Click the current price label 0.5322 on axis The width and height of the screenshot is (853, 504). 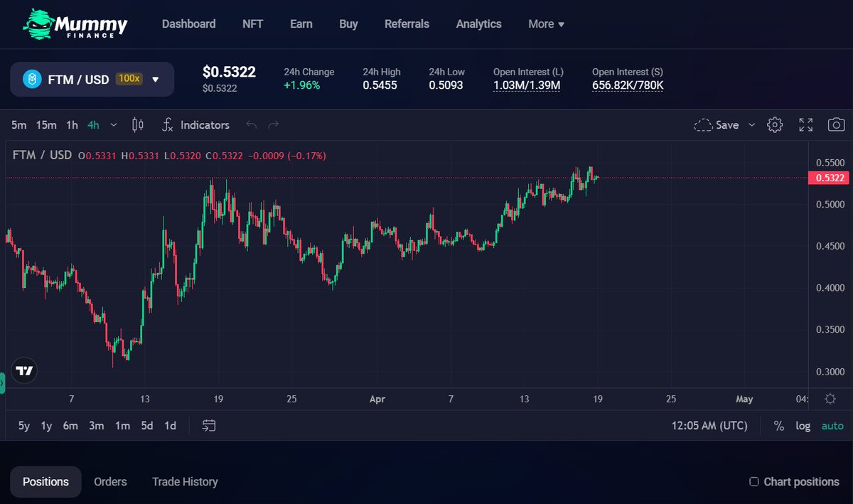point(830,178)
